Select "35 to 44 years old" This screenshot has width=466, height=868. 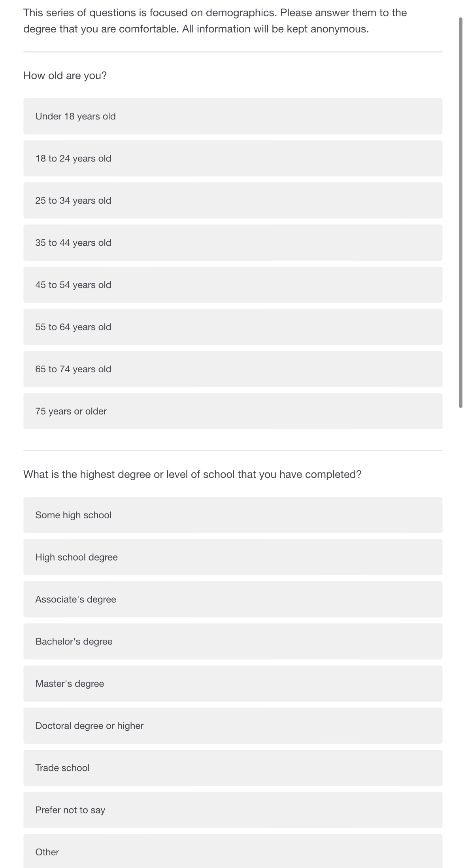coord(233,243)
